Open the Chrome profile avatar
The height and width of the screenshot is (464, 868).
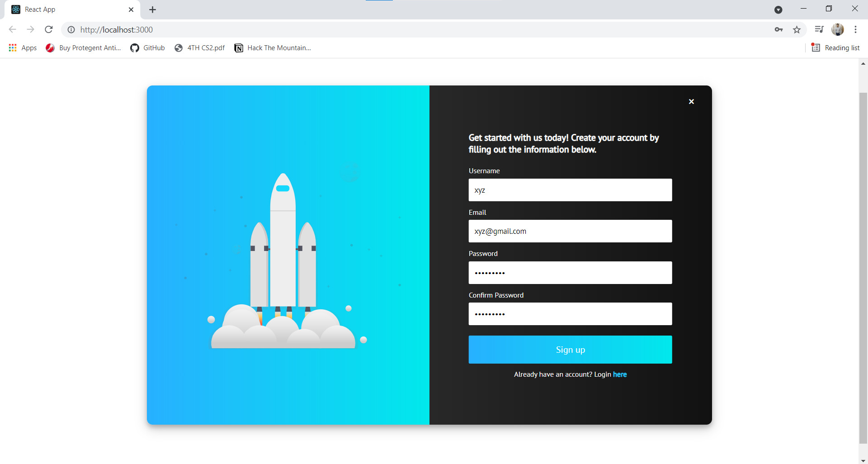838,29
